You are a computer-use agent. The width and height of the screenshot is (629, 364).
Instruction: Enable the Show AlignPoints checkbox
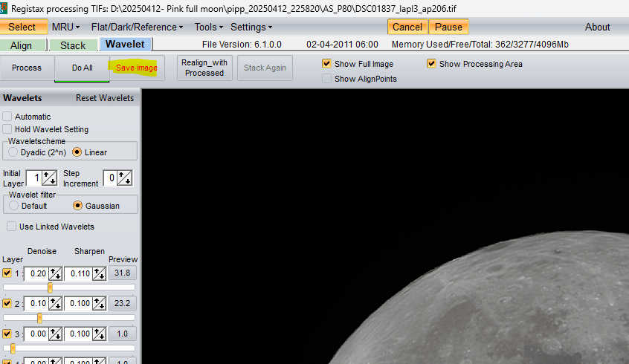(x=326, y=79)
